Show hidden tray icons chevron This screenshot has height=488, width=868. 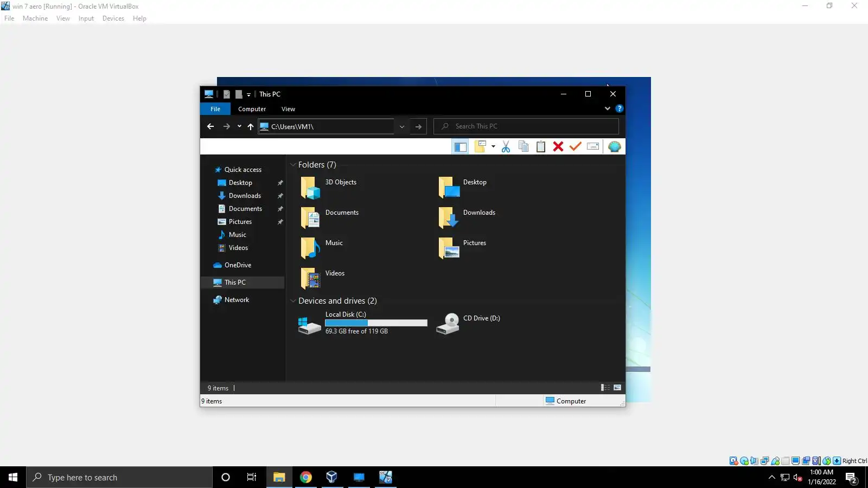tap(772, 477)
